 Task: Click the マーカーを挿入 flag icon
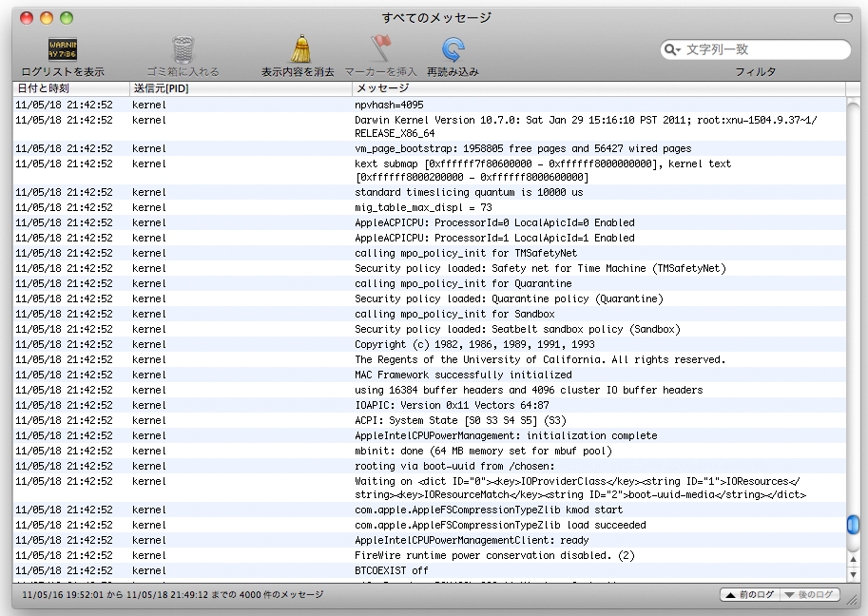click(380, 49)
